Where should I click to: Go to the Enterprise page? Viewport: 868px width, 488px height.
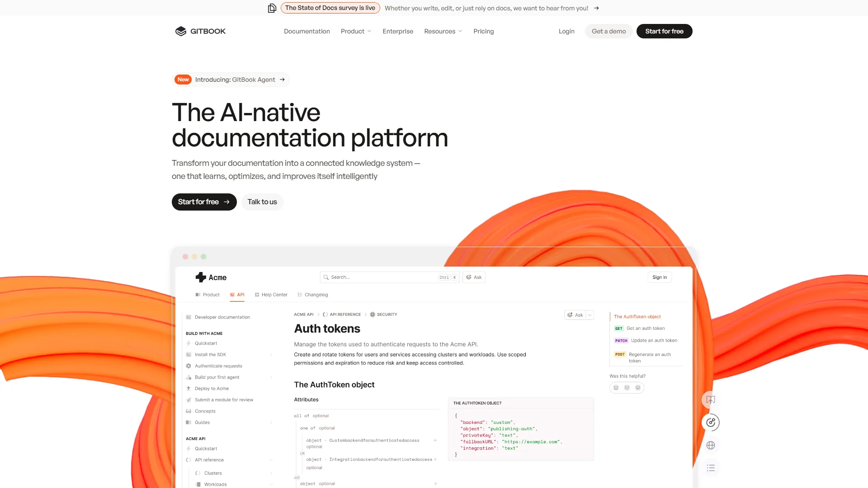click(x=398, y=31)
